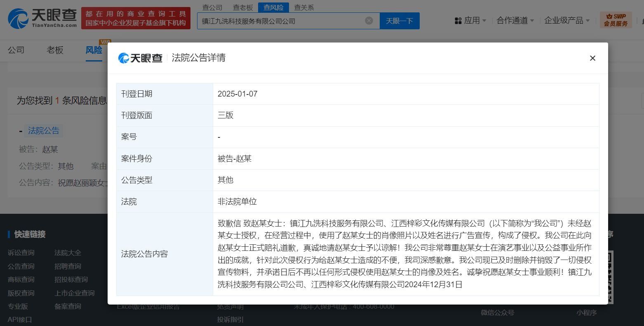Viewport: 644px width, 326px height.
Task: Open the 版权查询 footer link
Action: [21, 293]
